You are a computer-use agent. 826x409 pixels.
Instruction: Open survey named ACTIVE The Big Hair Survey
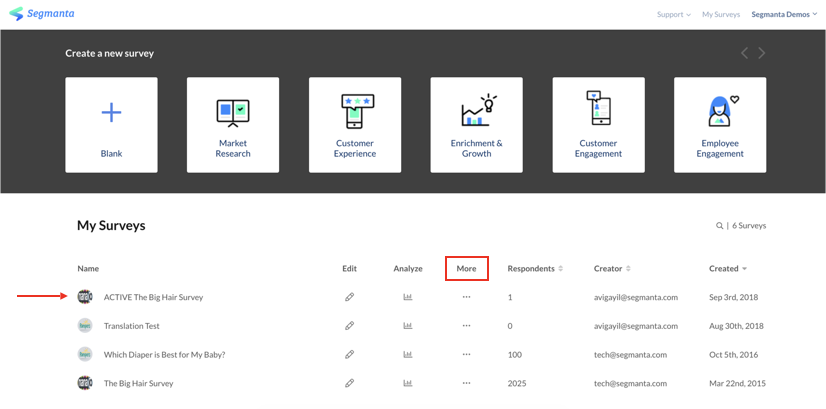[x=153, y=297]
